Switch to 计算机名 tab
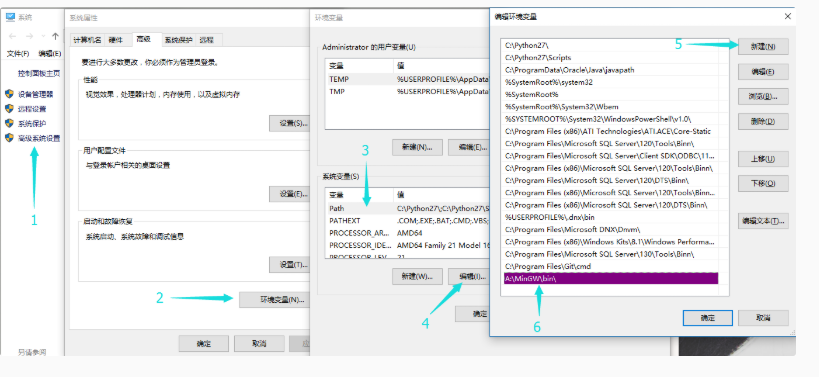 point(87,40)
